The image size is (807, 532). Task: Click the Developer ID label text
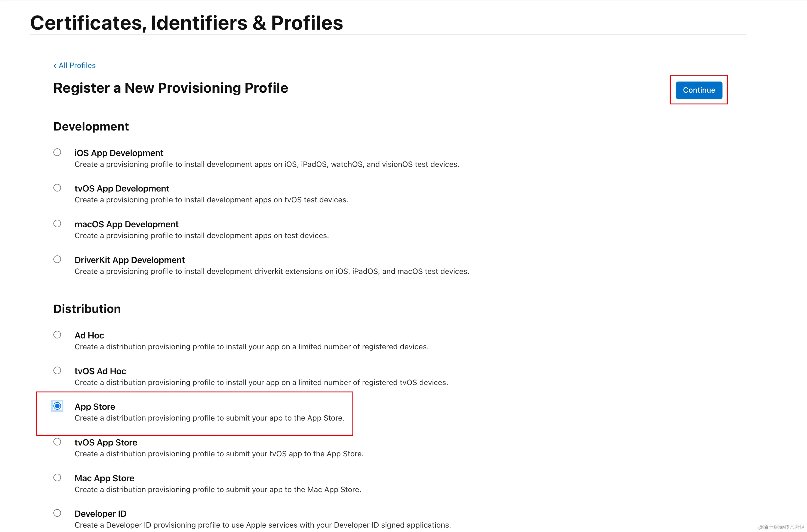100,514
